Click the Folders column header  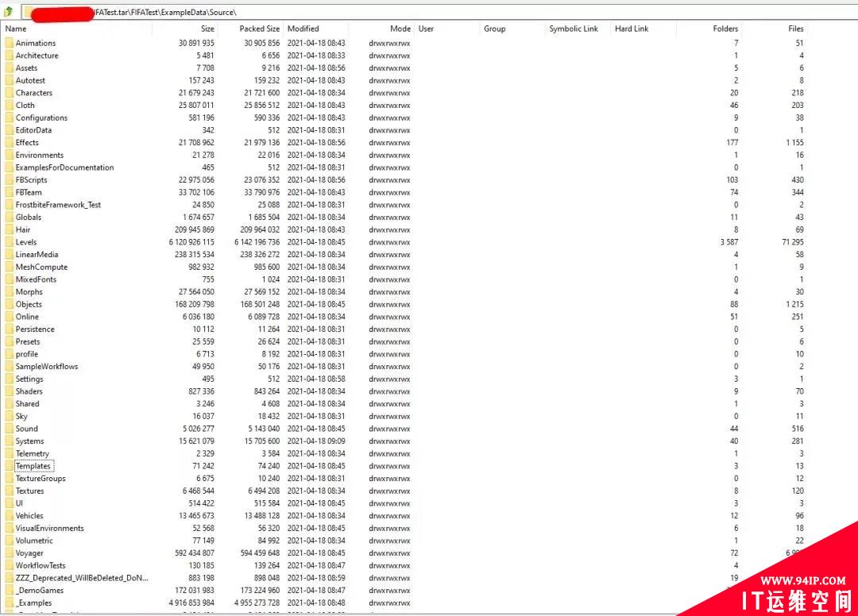(x=725, y=29)
